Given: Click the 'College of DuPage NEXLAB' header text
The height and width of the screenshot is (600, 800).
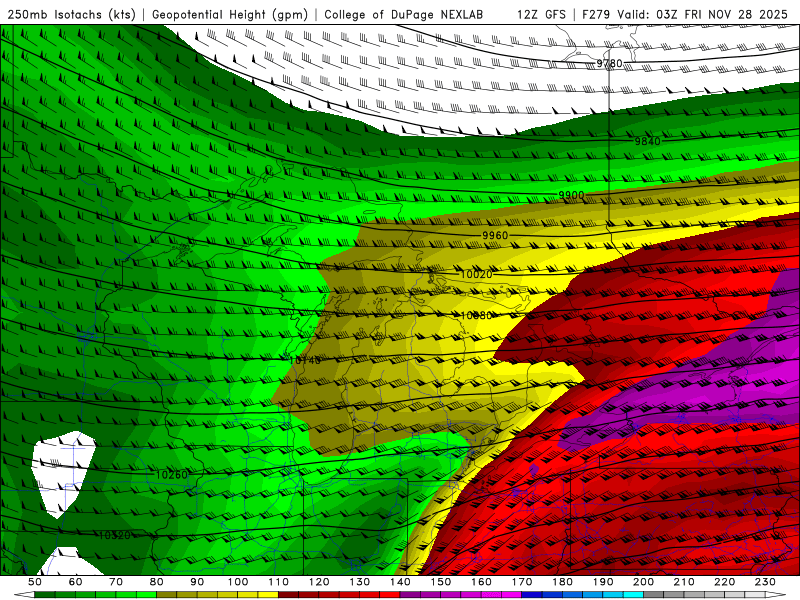Looking at the screenshot, I should [404, 14].
